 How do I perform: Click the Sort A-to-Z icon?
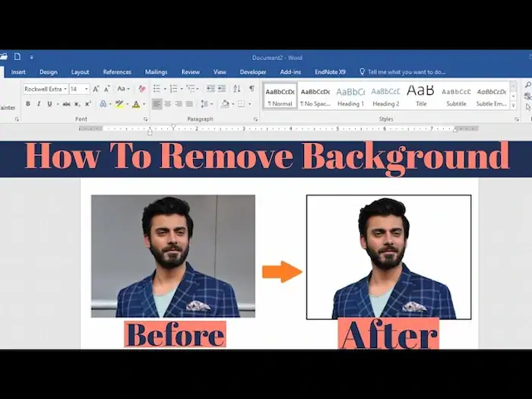[237, 89]
